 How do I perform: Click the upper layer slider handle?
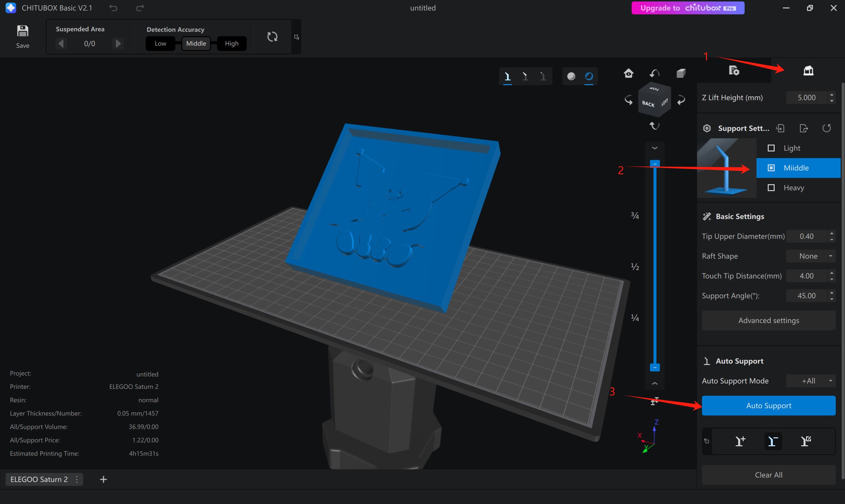pos(655,164)
